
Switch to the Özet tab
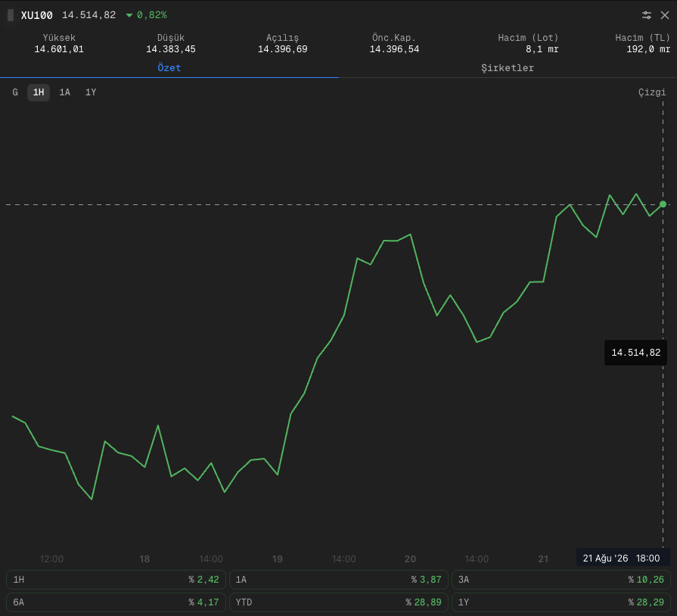point(169,68)
